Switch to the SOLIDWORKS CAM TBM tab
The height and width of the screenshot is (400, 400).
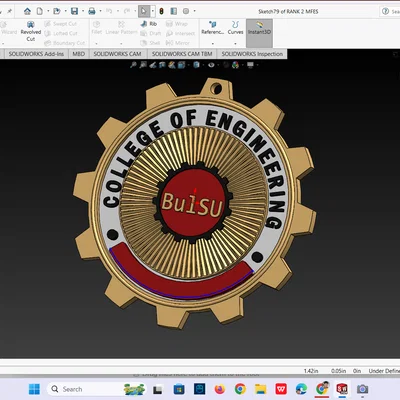click(182, 54)
